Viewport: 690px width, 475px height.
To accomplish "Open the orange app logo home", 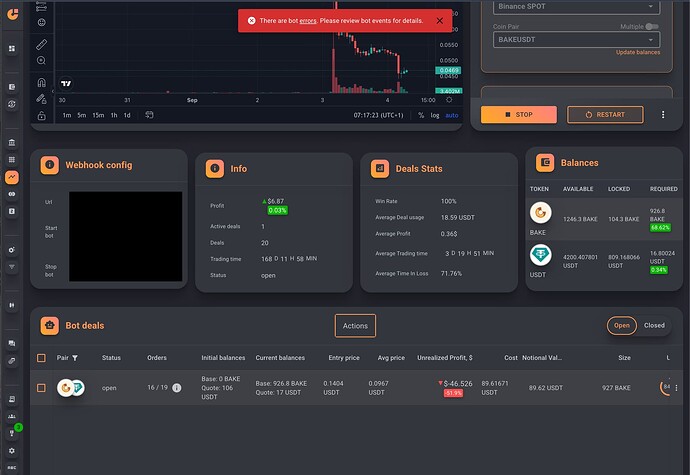I will [13, 15].
